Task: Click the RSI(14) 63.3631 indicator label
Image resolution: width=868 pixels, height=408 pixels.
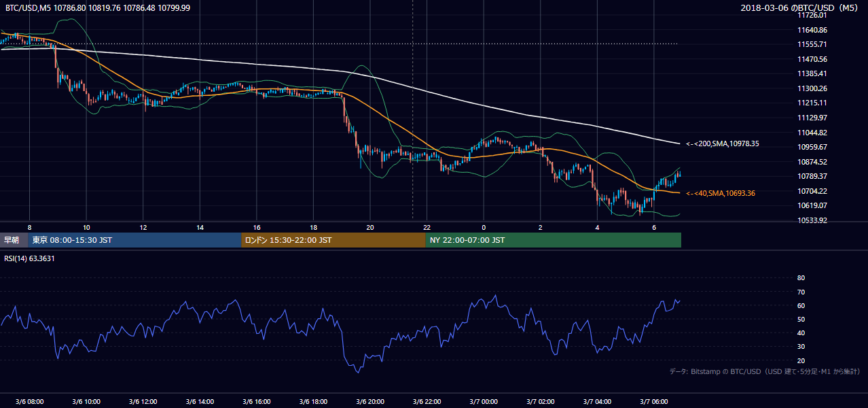Action: tap(29, 258)
